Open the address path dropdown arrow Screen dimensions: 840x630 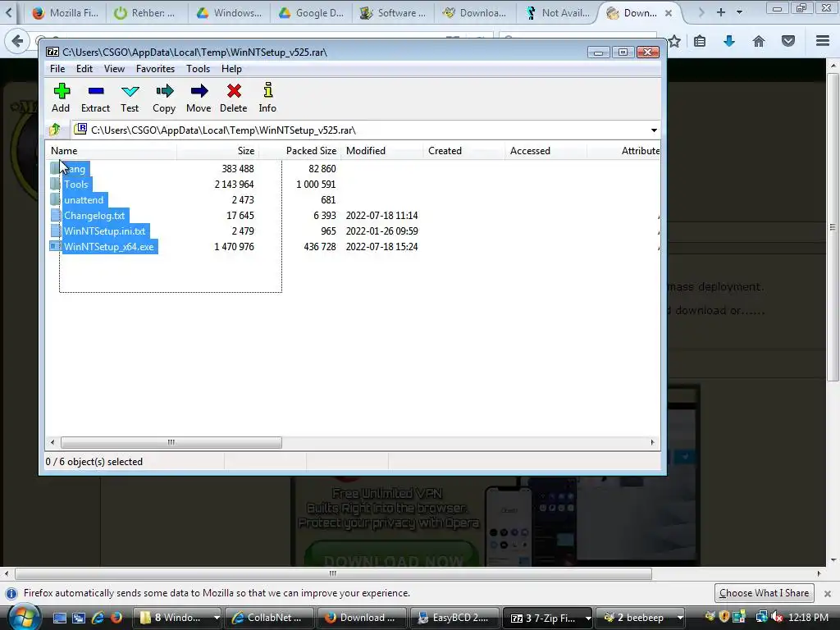[x=654, y=130]
